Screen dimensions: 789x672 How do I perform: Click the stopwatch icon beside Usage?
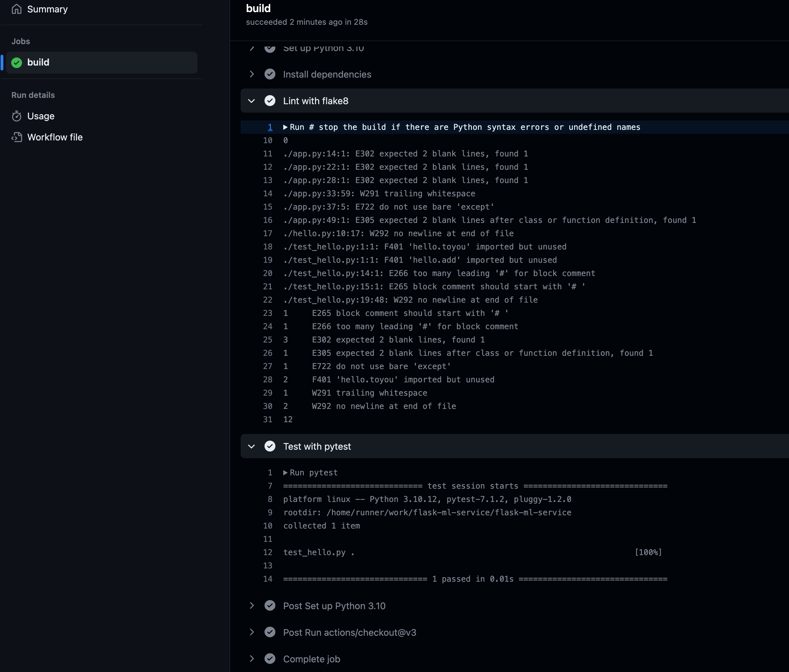(x=17, y=116)
